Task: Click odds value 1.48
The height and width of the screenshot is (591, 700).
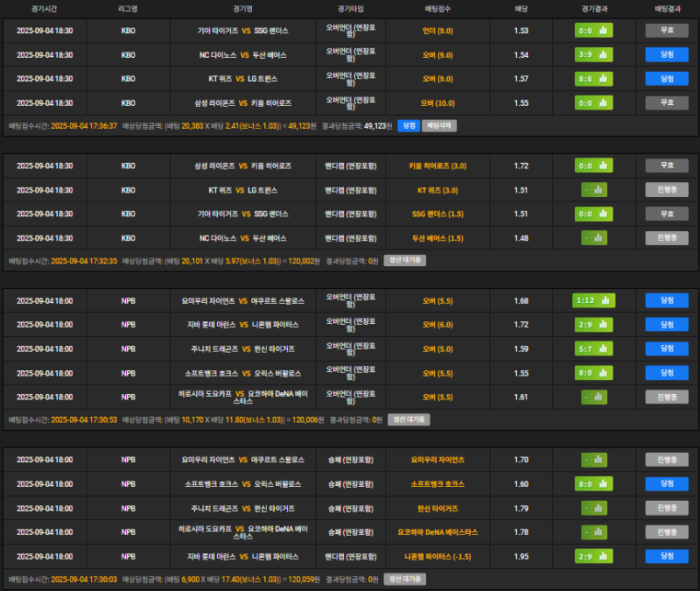Action: pyautogui.click(x=521, y=238)
